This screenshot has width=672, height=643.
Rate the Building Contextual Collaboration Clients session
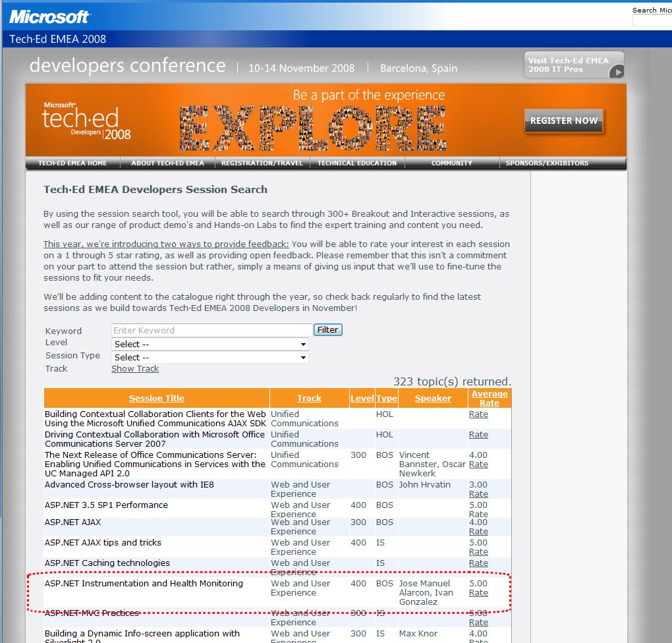pyautogui.click(x=478, y=414)
